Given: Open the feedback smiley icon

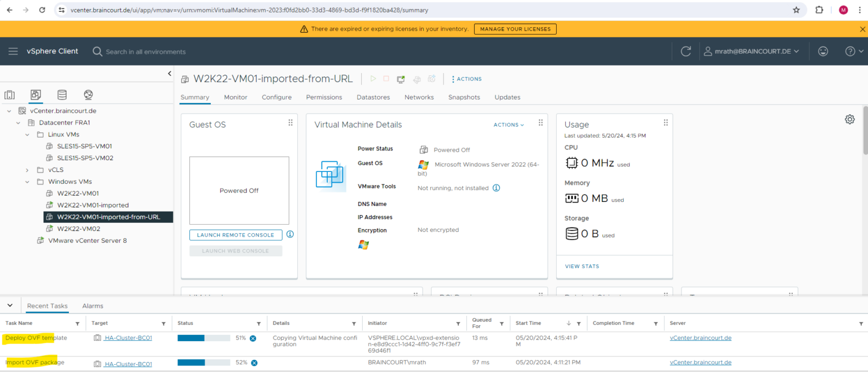Looking at the screenshot, I should pyautogui.click(x=823, y=51).
